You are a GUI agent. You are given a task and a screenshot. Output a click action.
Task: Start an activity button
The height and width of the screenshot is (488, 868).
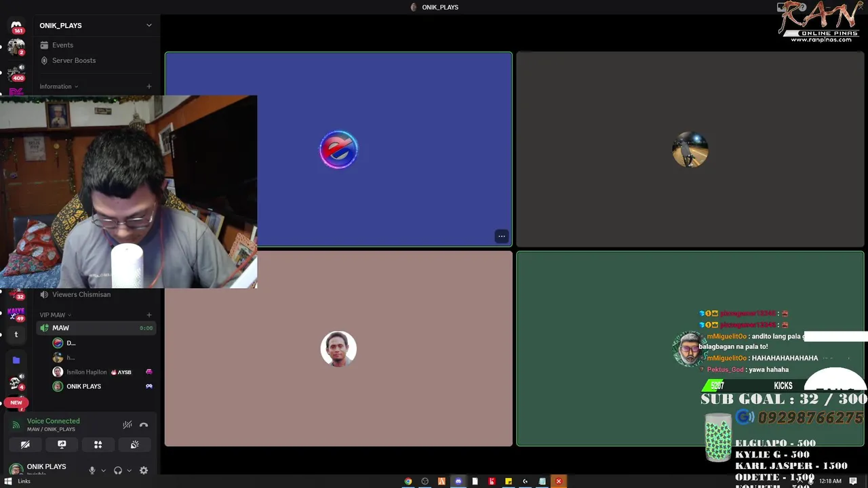tap(98, 445)
